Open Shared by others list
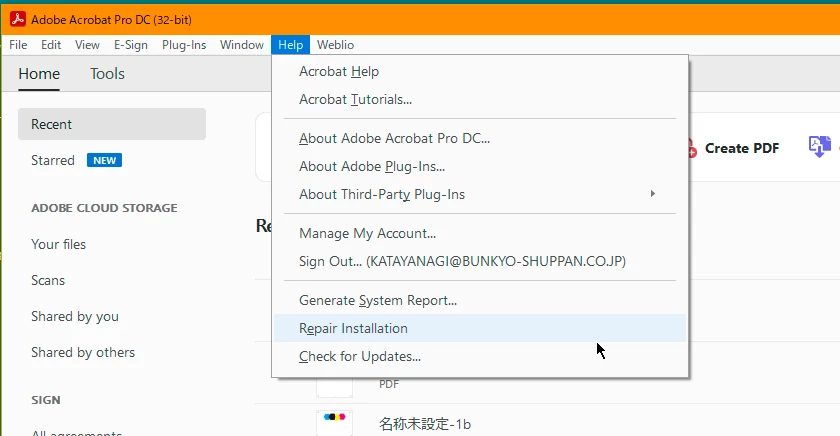Screen dimensions: 840x436 [83, 352]
